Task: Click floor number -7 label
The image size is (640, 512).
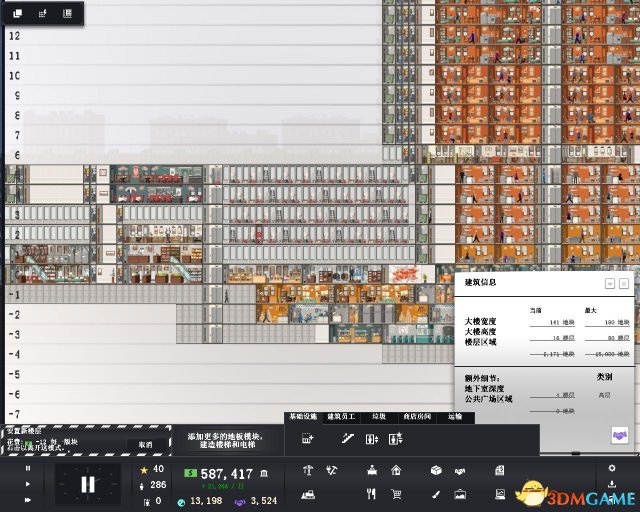Action: click(x=14, y=414)
